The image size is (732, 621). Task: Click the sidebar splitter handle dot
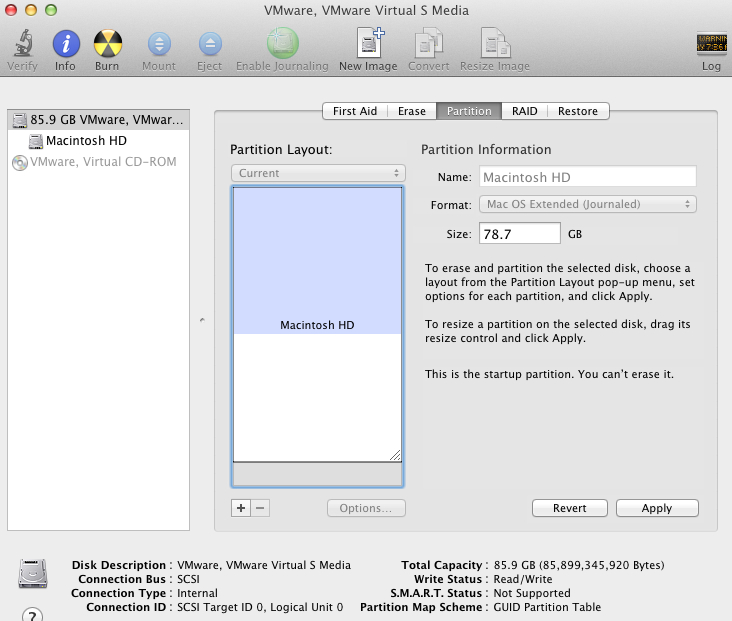tap(202, 320)
